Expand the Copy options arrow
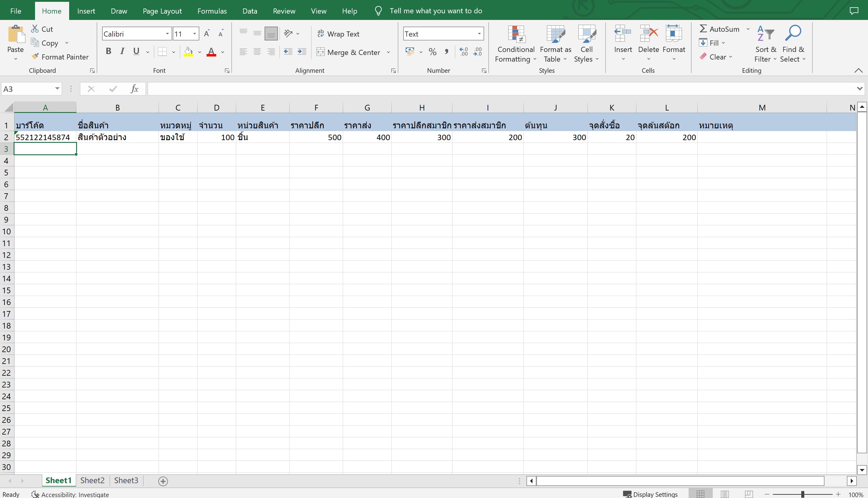868x498 pixels. (67, 43)
